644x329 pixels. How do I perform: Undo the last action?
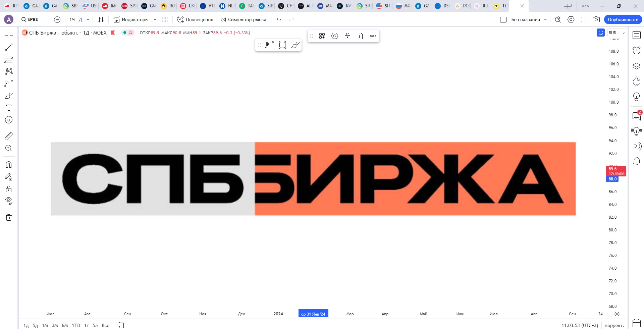point(279,19)
